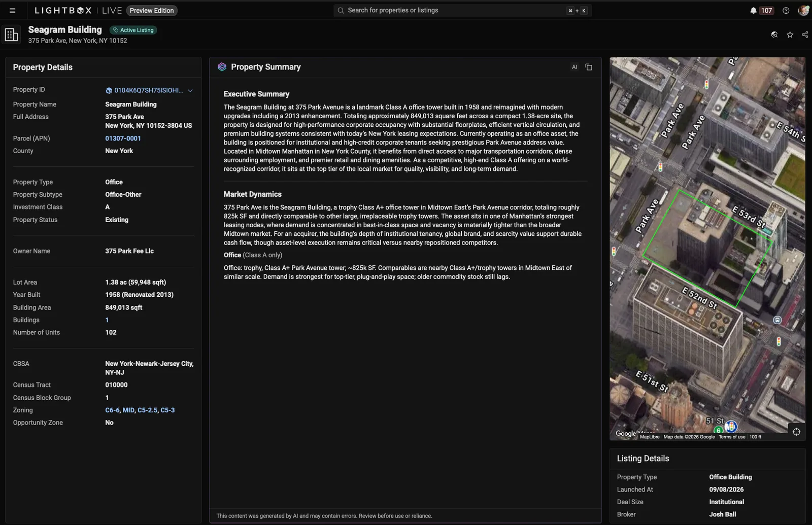Click Launched At date 09/08/2026
Viewport: 812px width, 525px height.
[x=726, y=489]
